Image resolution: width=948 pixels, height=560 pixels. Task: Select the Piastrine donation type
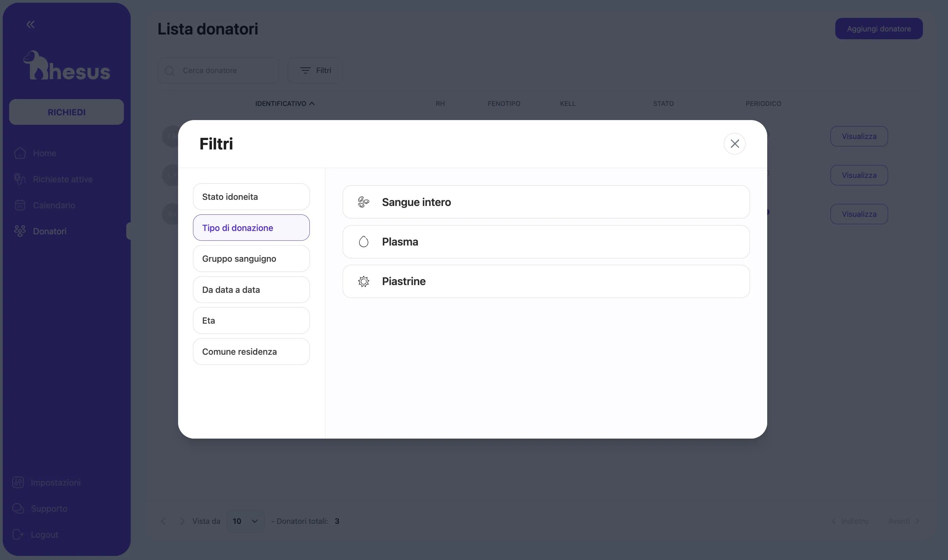[546, 281]
